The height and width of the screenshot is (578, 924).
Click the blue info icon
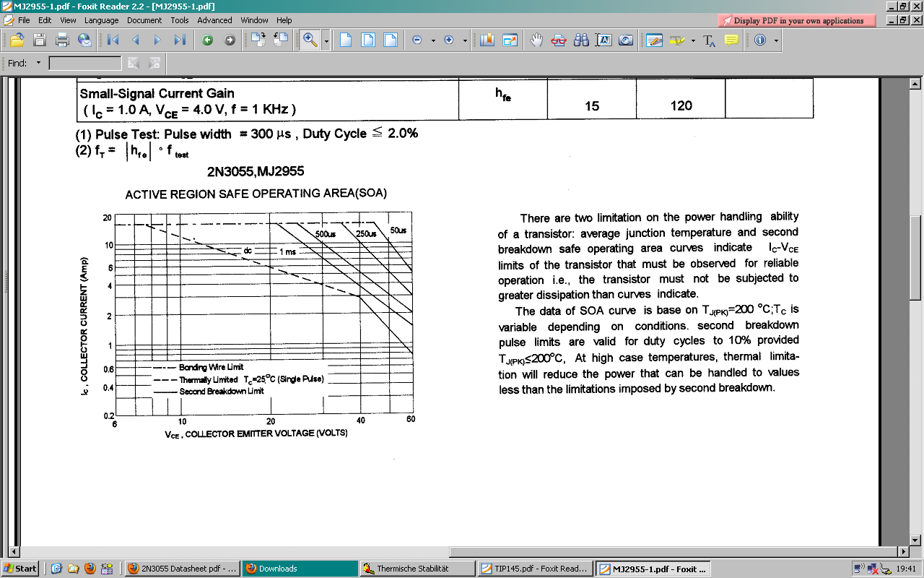760,40
